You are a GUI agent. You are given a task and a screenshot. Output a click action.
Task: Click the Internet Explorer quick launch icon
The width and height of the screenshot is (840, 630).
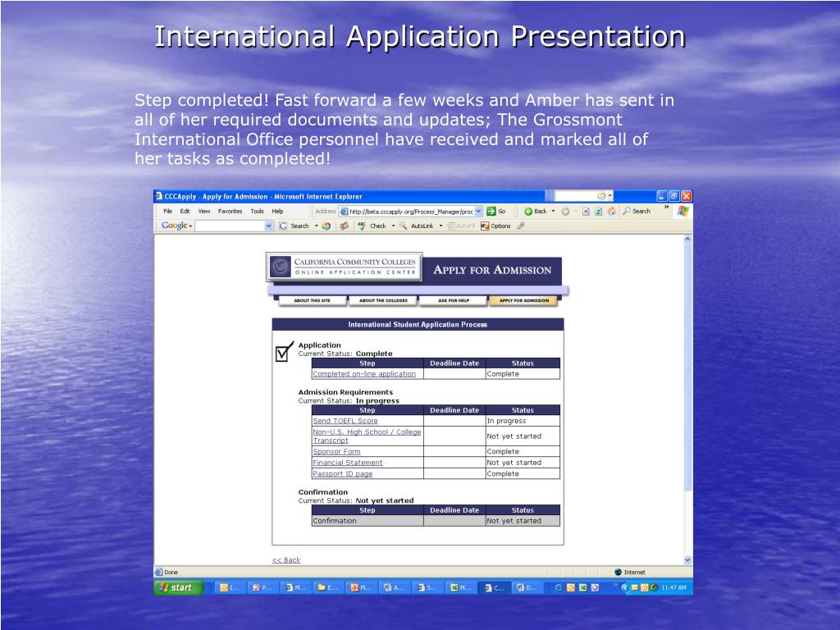[559, 587]
